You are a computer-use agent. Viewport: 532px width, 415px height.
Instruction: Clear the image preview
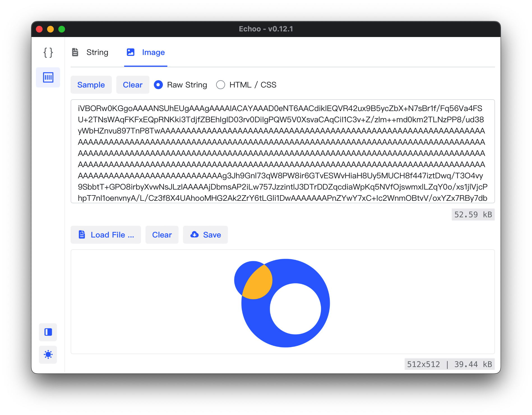pos(162,235)
